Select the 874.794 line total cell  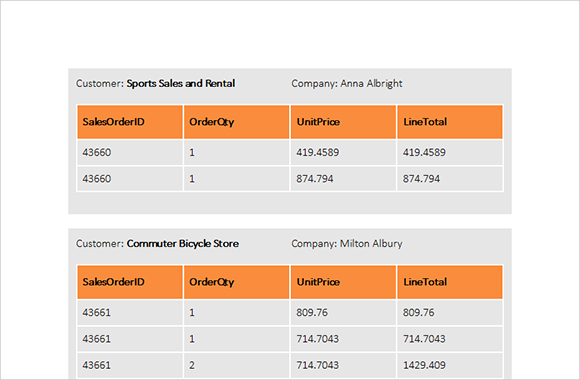pos(450,179)
